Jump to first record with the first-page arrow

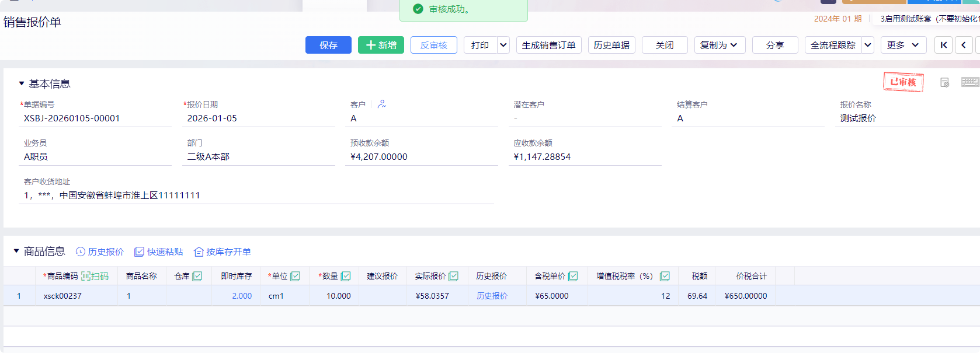coord(943,45)
